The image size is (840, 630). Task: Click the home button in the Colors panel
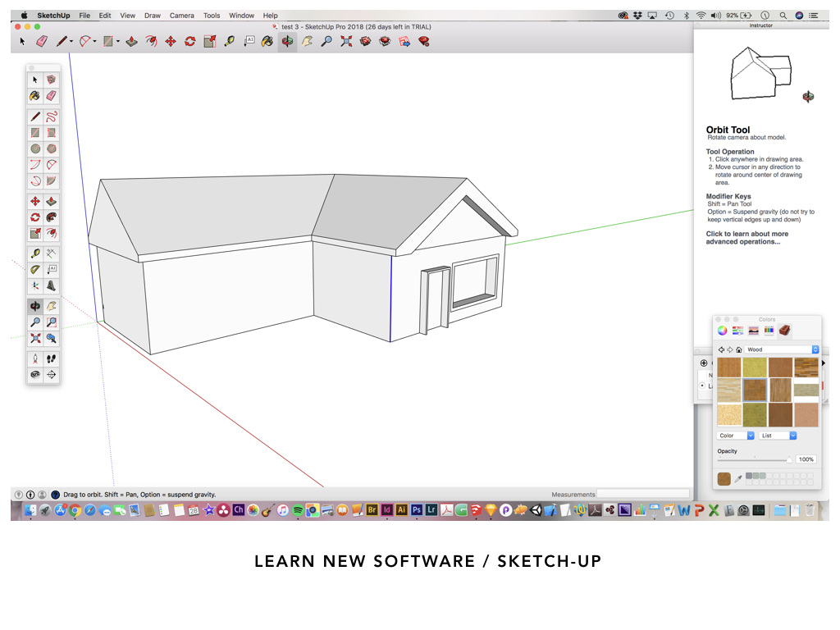(739, 349)
